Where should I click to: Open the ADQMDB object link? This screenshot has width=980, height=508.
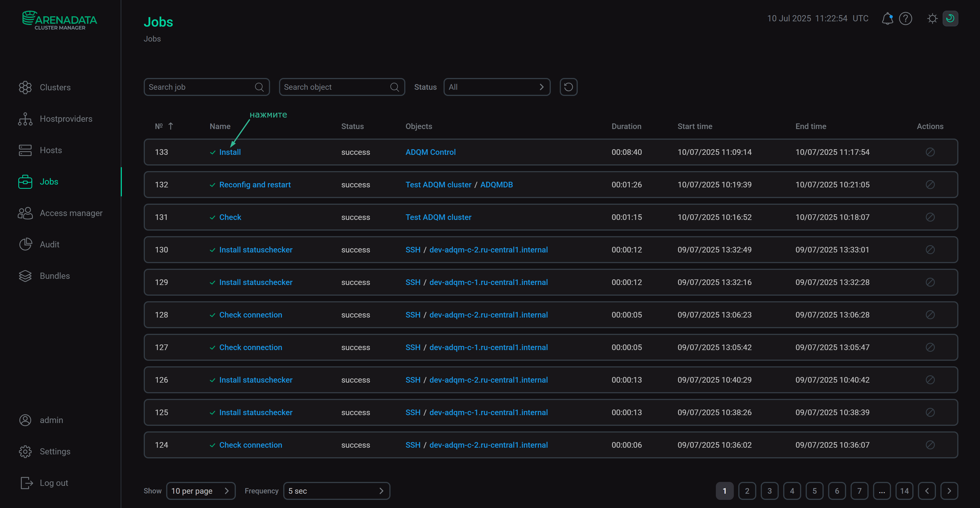(496, 185)
